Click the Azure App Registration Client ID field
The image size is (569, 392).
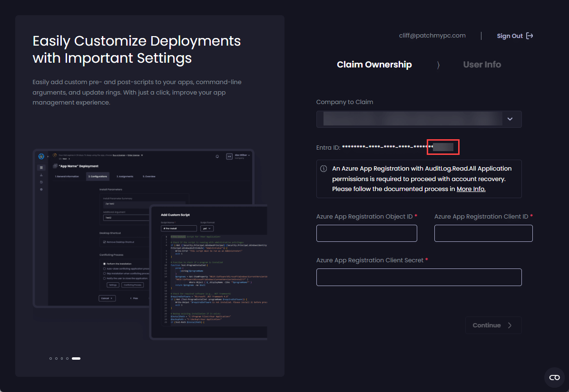[483, 233]
